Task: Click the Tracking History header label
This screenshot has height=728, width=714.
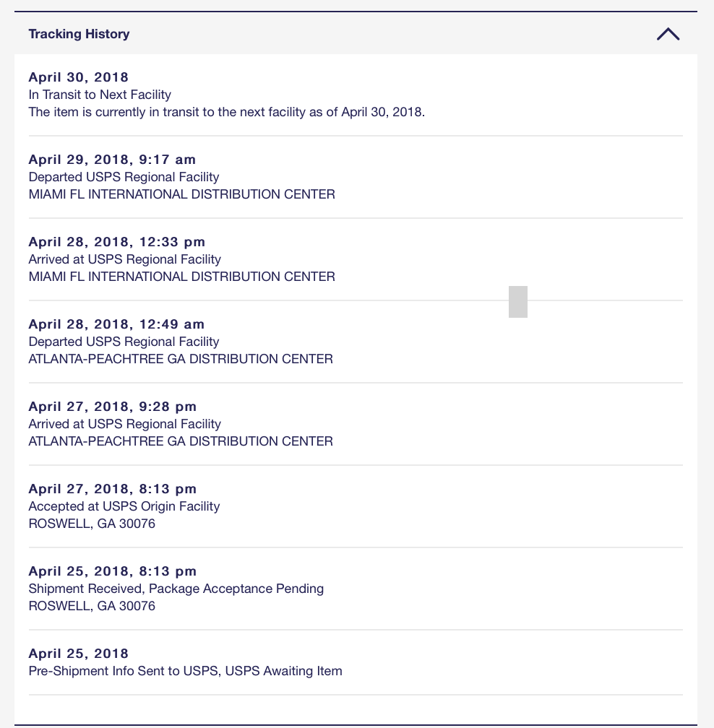Action: (x=79, y=34)
